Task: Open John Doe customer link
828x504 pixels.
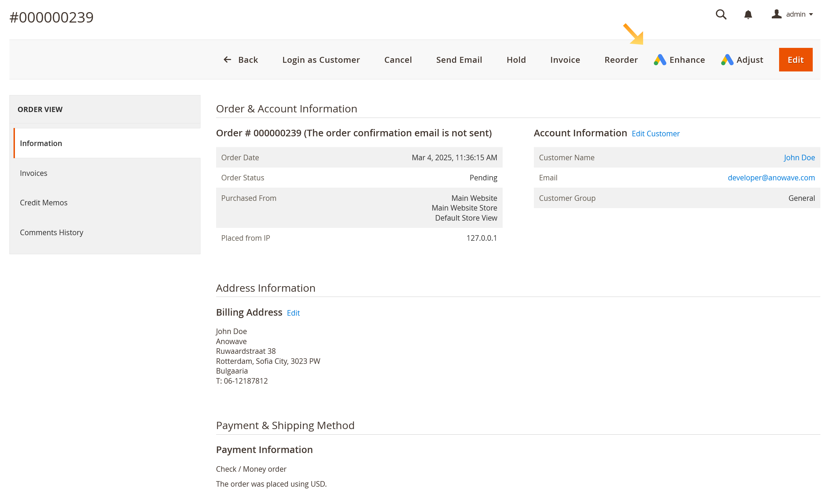Action: (799, 157)
